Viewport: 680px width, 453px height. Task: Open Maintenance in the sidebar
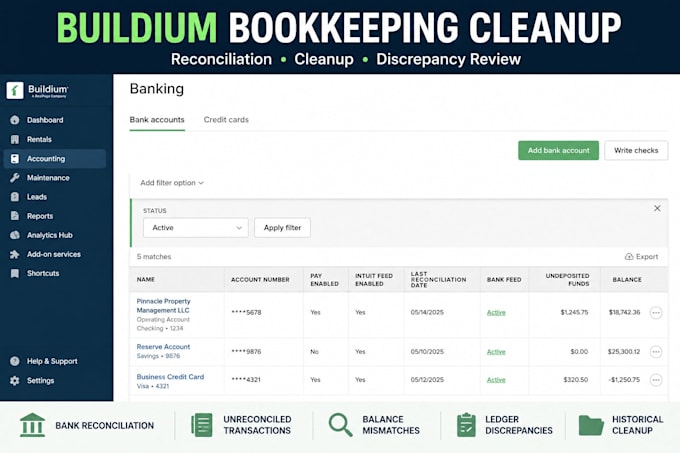pyautogui.click(x=48, y=178)
